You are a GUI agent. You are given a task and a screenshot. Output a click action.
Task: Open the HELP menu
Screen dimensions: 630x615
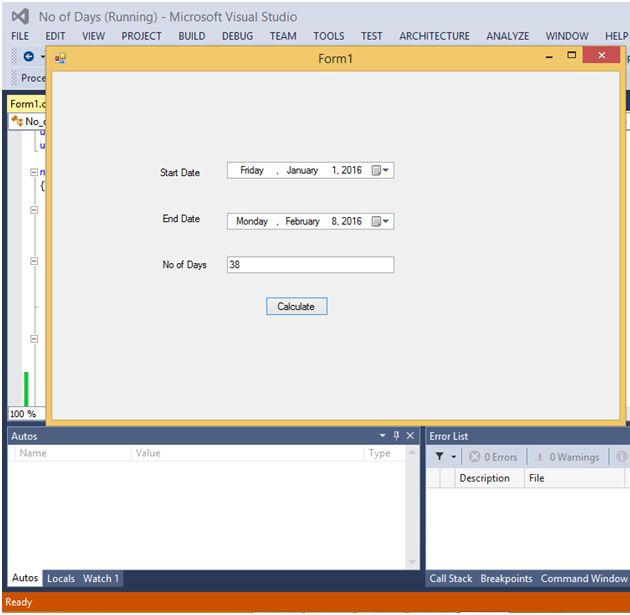click(x=616, y=36)
